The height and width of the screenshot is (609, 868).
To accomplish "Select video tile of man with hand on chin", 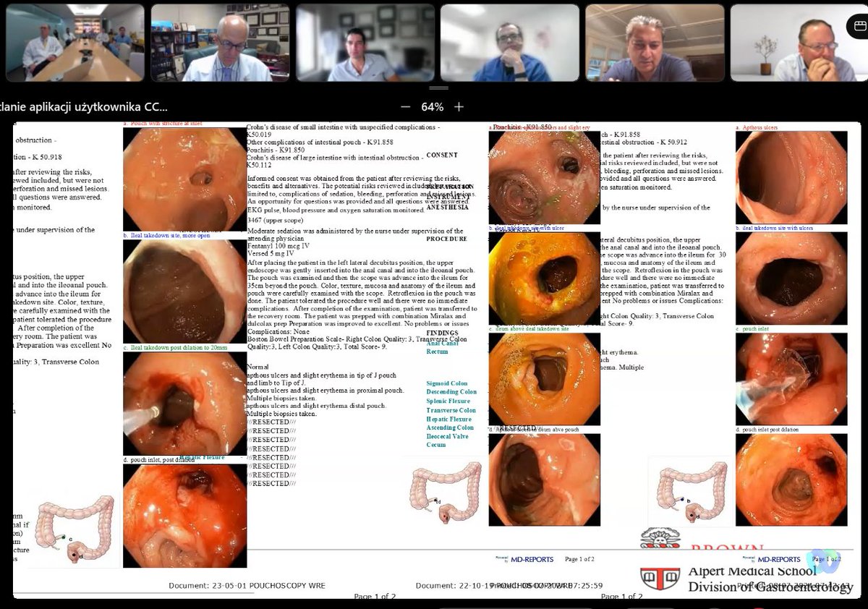I will tap(510, 43).
